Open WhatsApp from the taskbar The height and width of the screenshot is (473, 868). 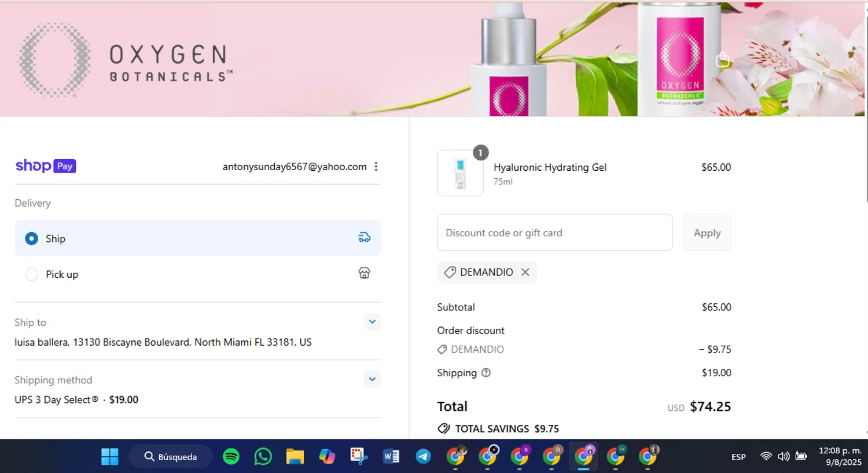(x=263, y=457)
